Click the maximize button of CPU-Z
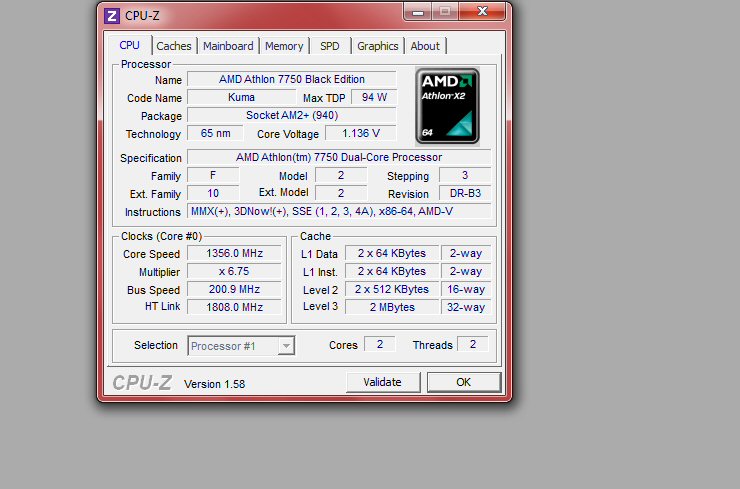 coord(445,12)
